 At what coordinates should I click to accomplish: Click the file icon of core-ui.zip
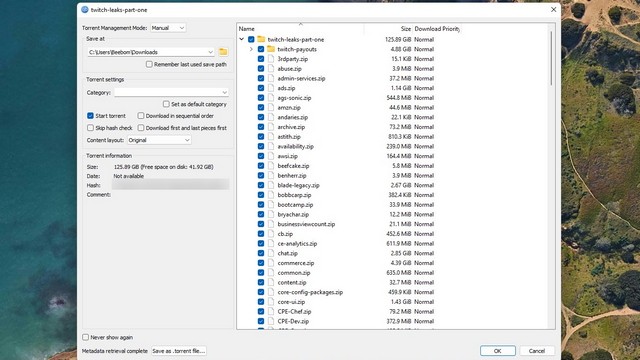271,302
